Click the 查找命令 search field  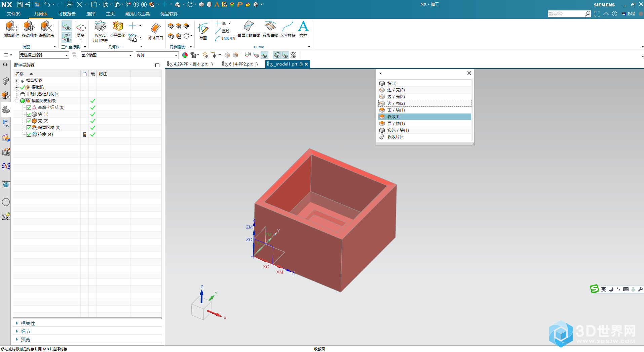click(566, 14)
